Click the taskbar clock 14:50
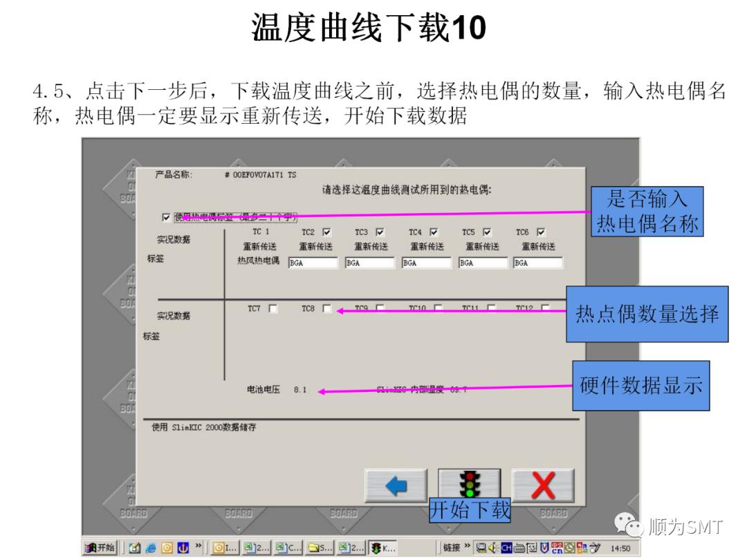The height and width of the screenshot is (560, 747). coord(620,548)
